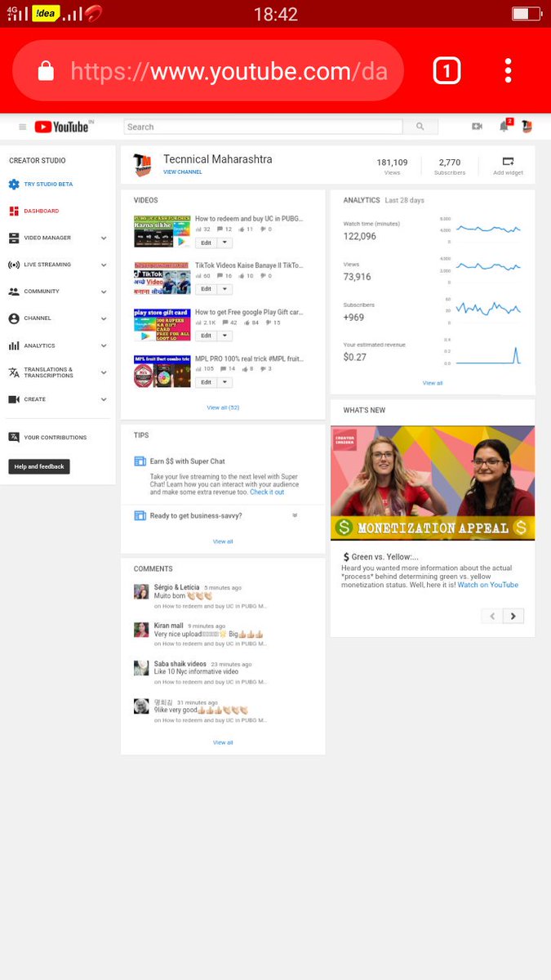Open Edit dropdown arrow for TikTok video
The width and height of the screenshot is (551, 980).
pyautogui.click(x=224, y=288)
